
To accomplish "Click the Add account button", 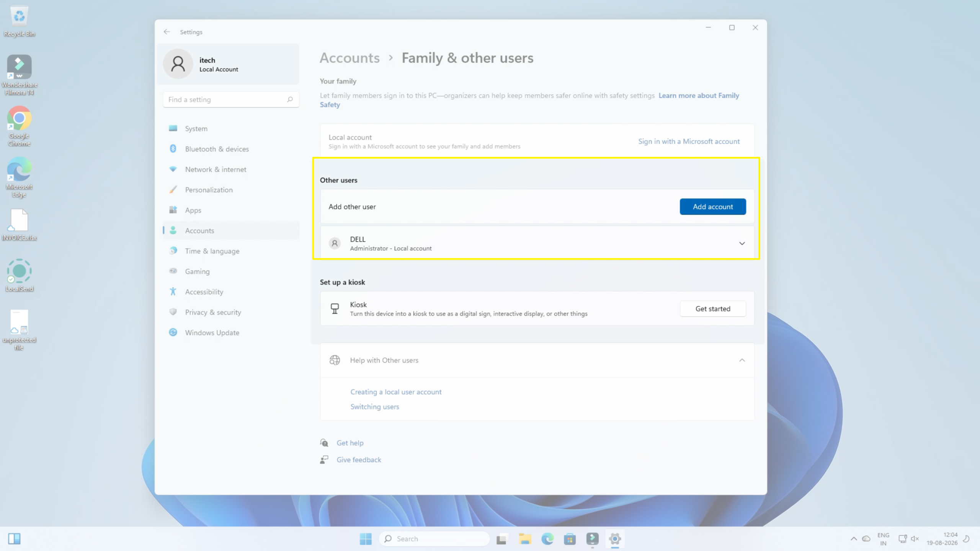I will pyautogui.click(x=713, y=207).
